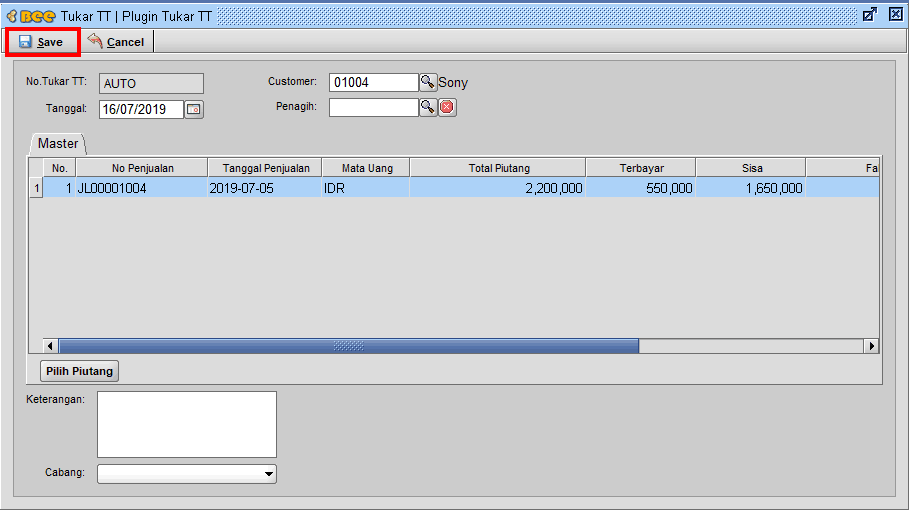Focus the Keterangan text area
The width and height of the screenshot is (909, 510).
187,424
